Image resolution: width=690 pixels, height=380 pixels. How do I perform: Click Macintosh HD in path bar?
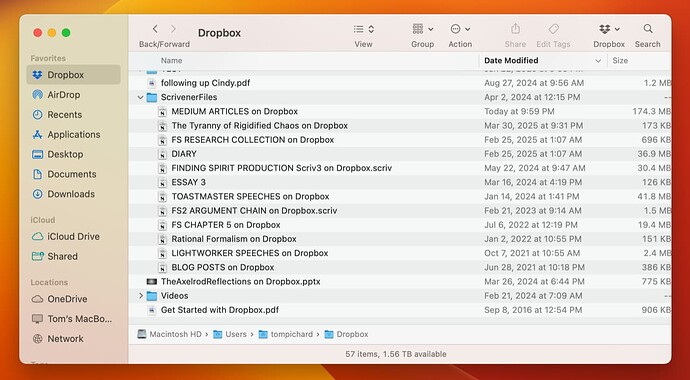coord(170,334)
